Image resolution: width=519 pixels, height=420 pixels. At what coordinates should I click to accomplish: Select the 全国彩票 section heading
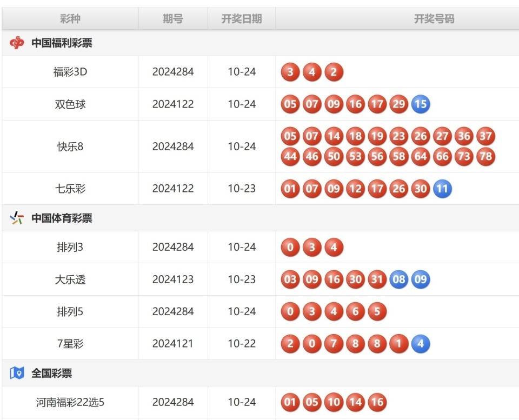52,373
